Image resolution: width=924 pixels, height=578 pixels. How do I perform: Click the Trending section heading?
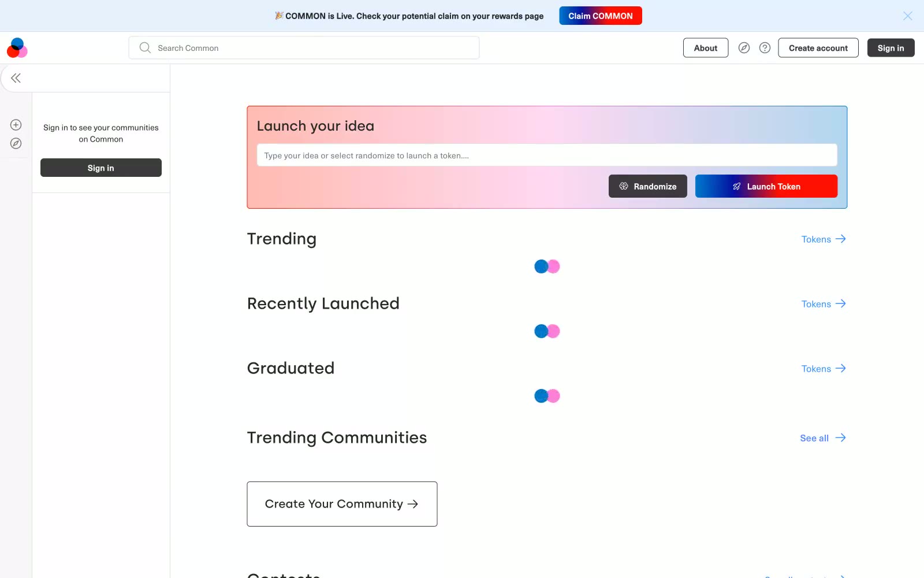pyautogui.click(x=282, y=239)
